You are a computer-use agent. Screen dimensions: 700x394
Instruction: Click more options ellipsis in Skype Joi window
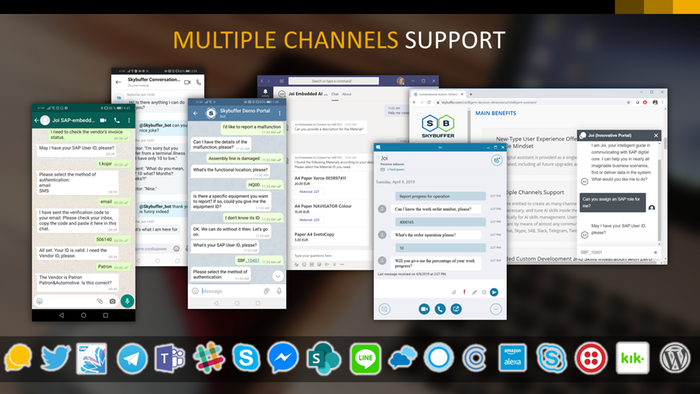[496, 309]
